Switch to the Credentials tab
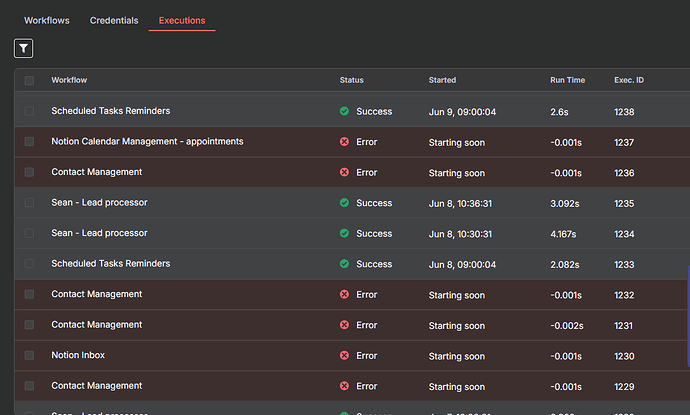690x415 pixels. [114, 21]
